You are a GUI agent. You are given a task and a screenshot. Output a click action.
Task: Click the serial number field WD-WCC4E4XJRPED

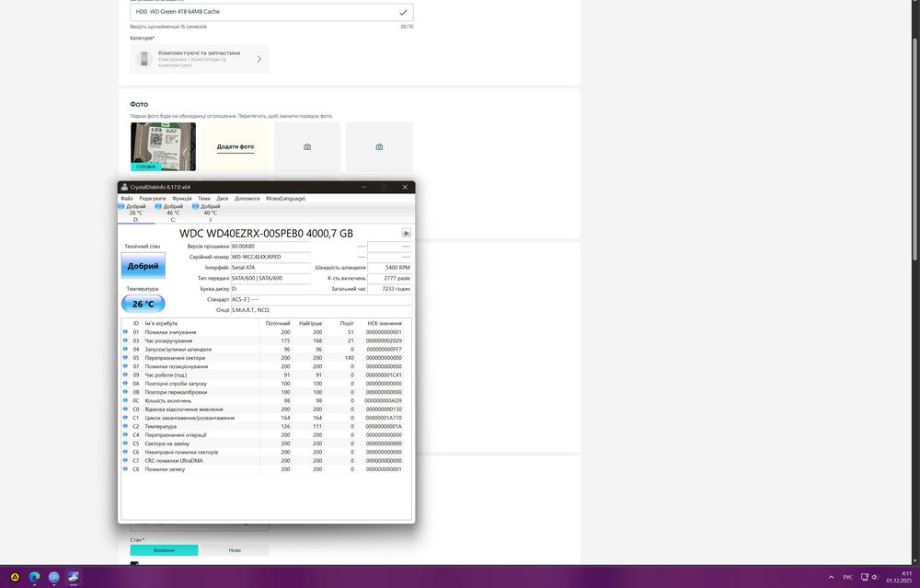pos(270,257)
